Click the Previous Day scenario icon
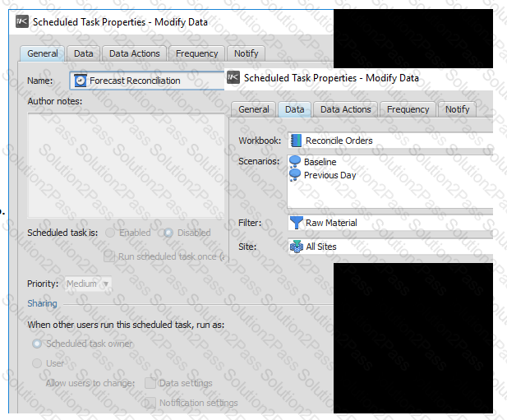Screen dimensions: 507x420 point(296,175)
